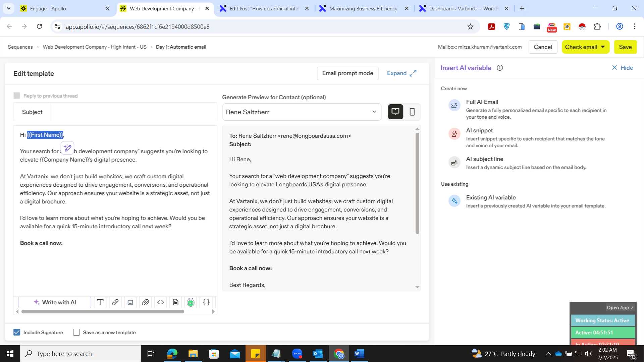Click the browser address bar URL
The height and width of the screenshot is (362, 644).
click(x=138, y=26)
